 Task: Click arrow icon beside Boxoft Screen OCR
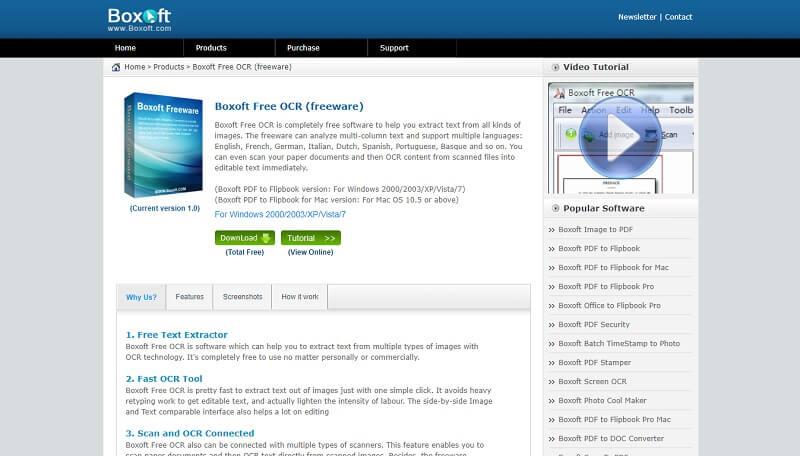coord(552,382)
